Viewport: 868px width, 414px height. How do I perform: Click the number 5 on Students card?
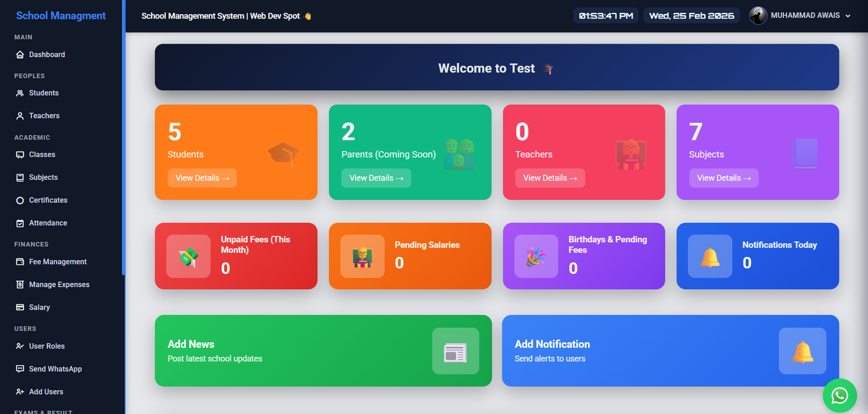click(175, 132)
